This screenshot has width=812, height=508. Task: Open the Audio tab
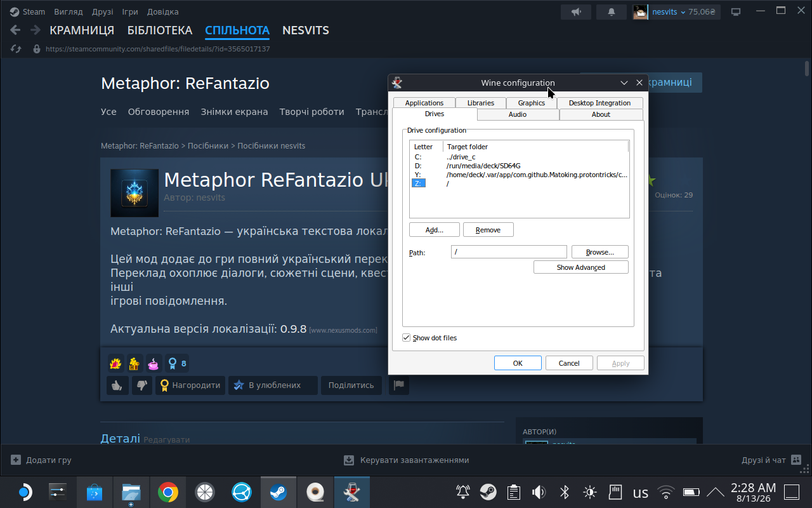pyautogui.click(x=518, y=114)
